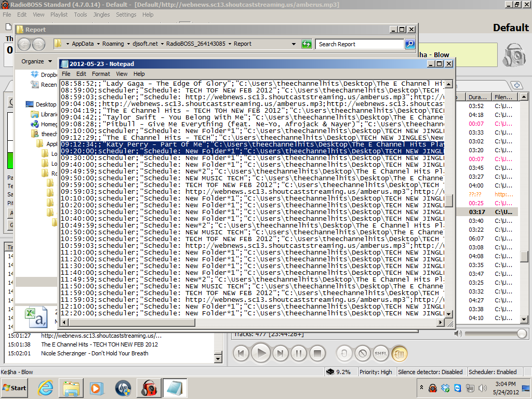This screenshot has width=532, height=399.
Task: Select Dropbox in the explorer sidebar
Action: [44, 75]
